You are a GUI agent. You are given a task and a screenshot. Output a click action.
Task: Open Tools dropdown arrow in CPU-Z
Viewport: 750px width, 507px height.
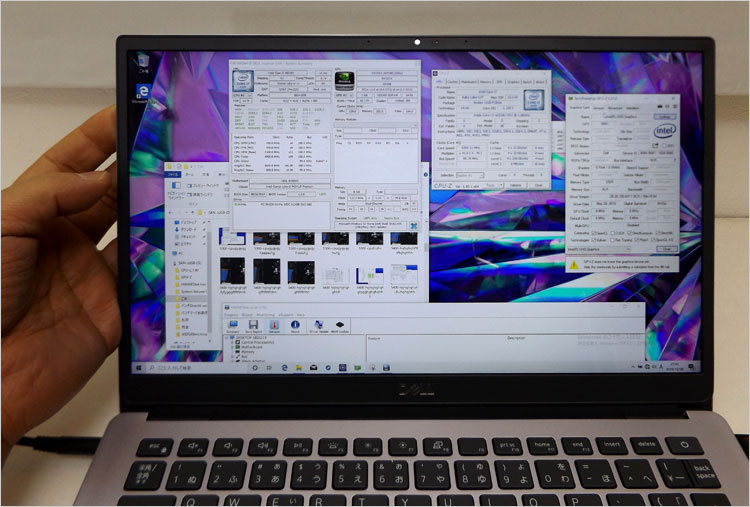coord(500,186)
